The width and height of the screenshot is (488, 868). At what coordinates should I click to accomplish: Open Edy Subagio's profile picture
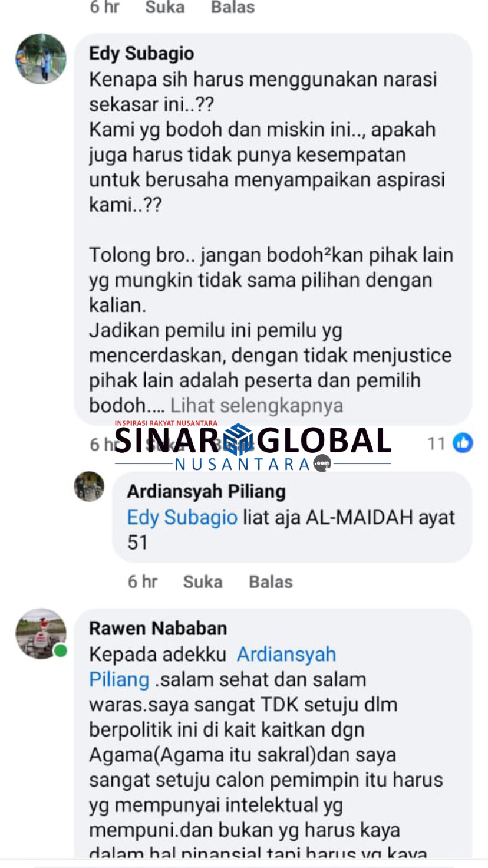(41, 59)
